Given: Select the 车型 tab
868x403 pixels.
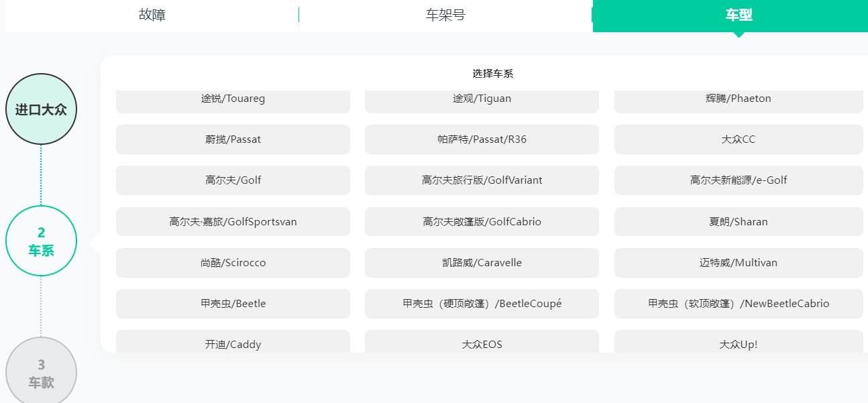Looking at the screenshot, I should pyautogui.click(x=738, y=13).
